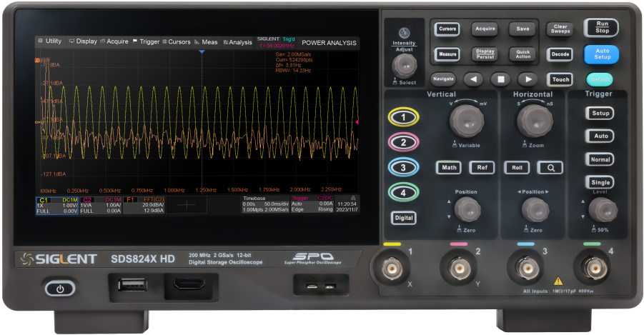
Task: Toggle the Roll mode button
Action: (x=517, y=167)
